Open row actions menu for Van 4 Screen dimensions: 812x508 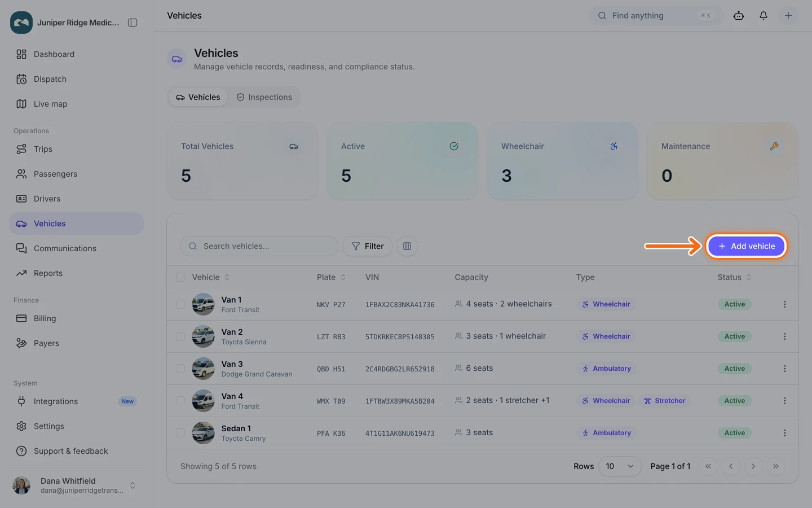(784, 401)
